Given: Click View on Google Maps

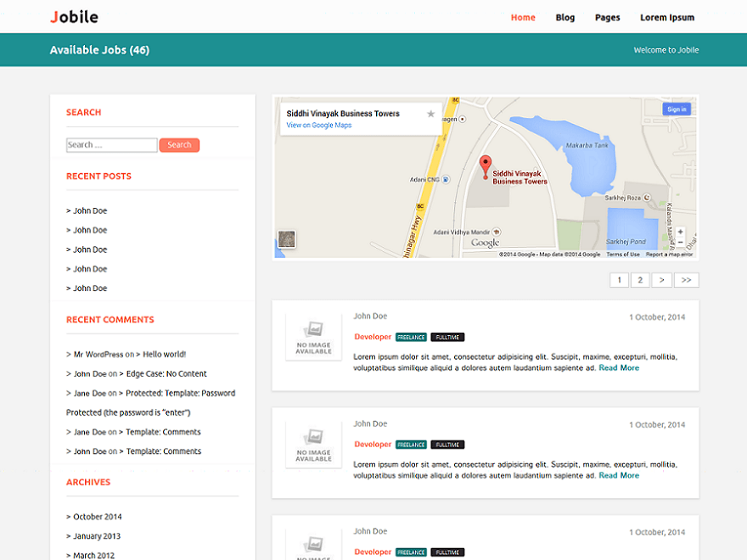Looking at the screenshot, I should [317, 126].
